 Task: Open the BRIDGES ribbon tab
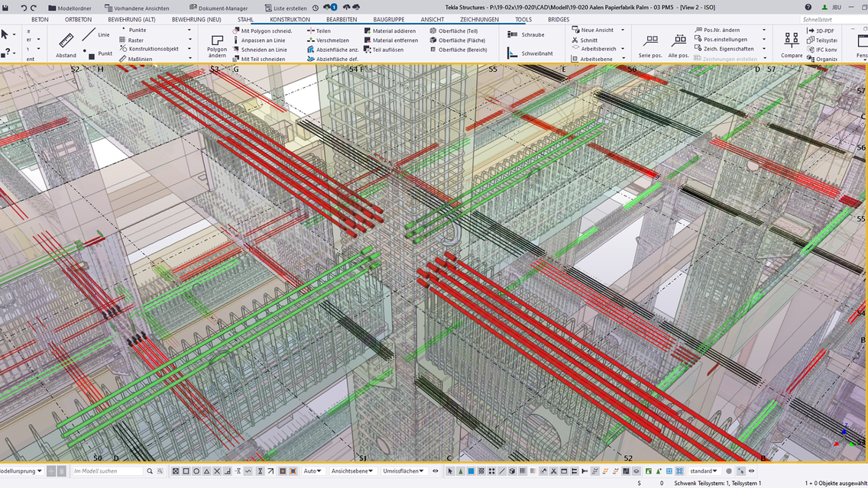click(559, 19)
